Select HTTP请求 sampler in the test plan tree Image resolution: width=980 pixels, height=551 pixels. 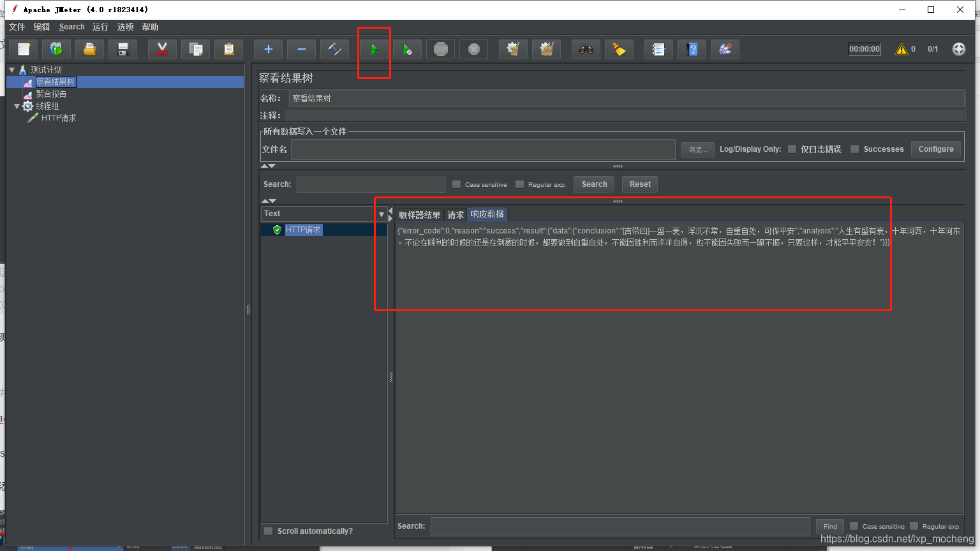[x=59, y=118]
